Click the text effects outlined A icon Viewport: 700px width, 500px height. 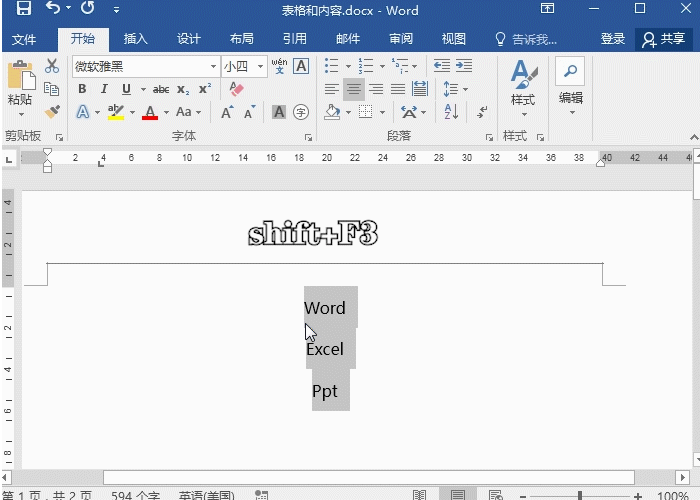point(83,112)
